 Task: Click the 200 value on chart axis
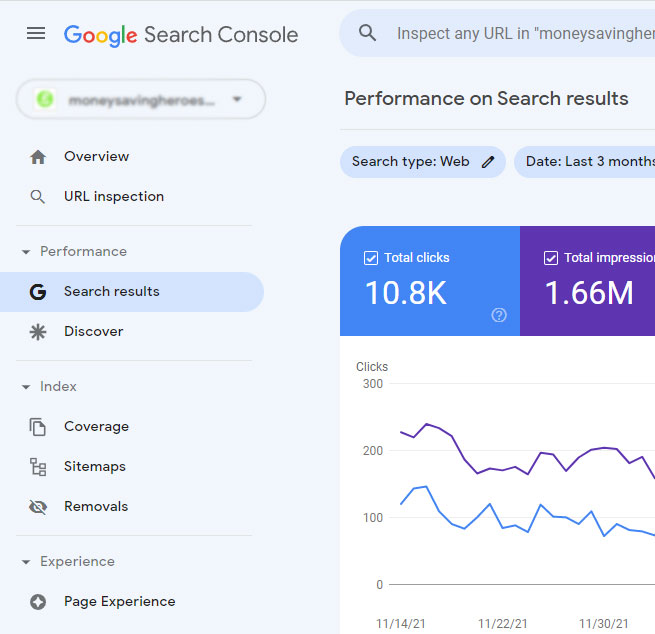click(x=373, y=451)
